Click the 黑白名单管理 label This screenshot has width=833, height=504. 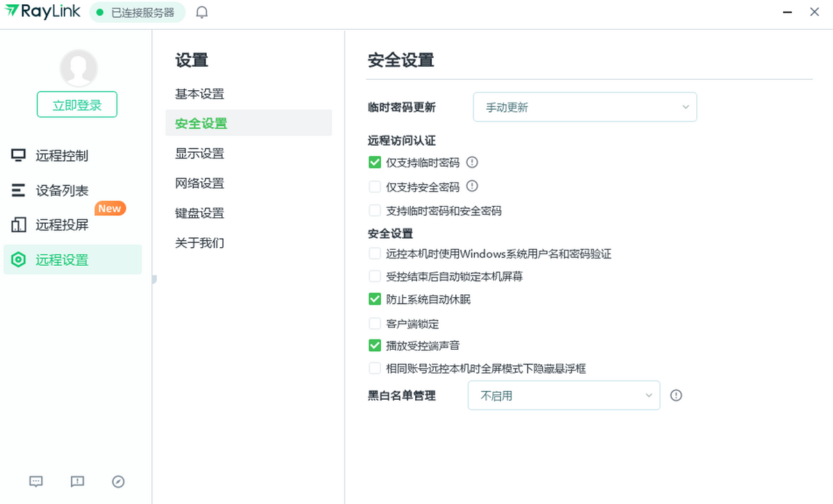coord(401,395)
